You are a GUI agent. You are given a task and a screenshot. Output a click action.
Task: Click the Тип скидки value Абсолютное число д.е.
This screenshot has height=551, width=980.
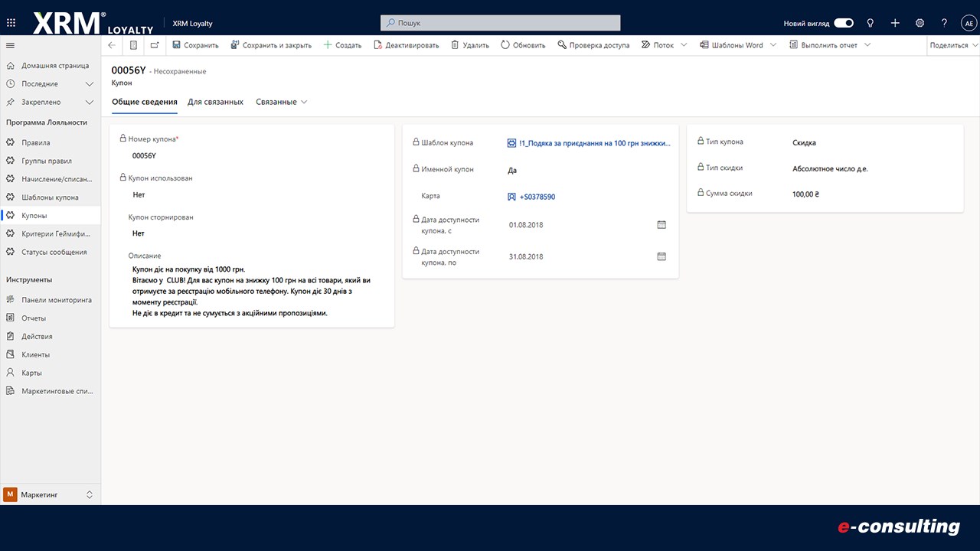[830, 168]
